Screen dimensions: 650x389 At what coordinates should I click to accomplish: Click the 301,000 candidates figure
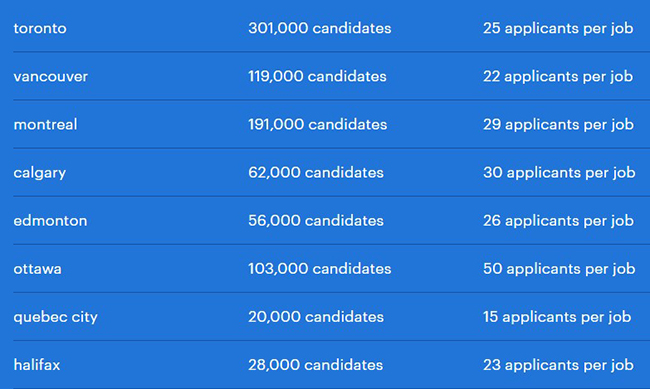pyautogui.click(x=320, y=28)
